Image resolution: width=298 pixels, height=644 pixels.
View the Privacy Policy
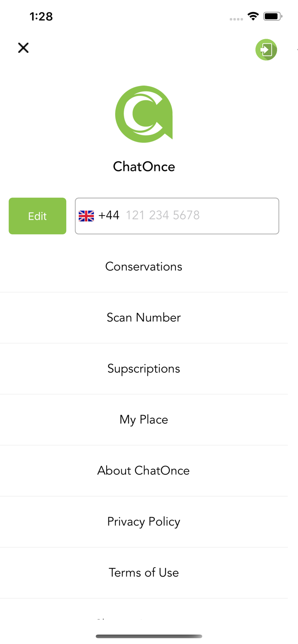coord(144,522)
